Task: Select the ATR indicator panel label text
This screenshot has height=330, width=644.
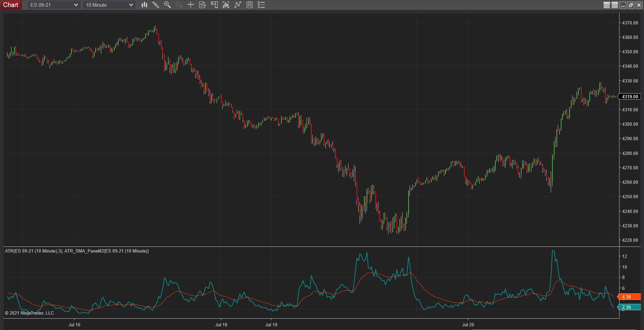Action: tap(77, 251)
